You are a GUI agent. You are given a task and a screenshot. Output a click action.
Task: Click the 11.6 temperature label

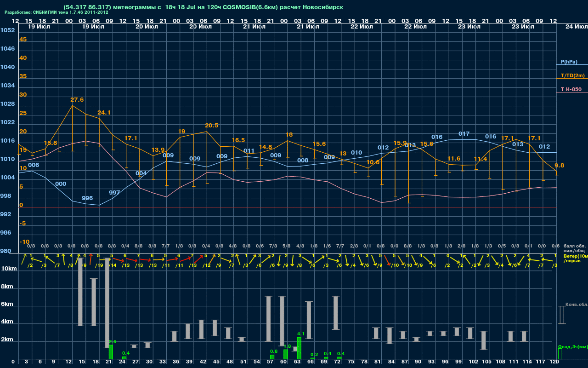point(454,159)
